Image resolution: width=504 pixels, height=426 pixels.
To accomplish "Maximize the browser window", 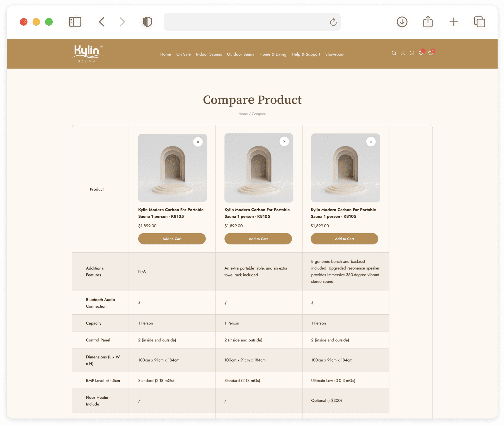I will point(49,22).
